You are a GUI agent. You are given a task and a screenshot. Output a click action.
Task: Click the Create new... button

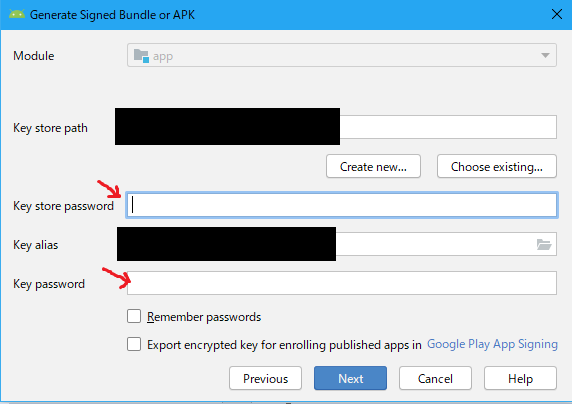(373, 166)
